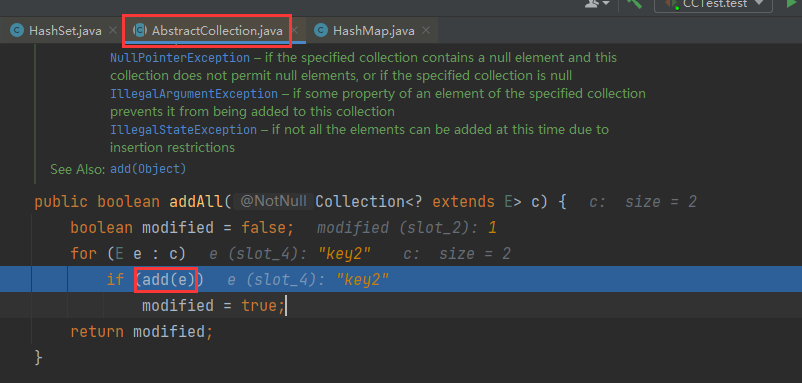Viewport: 802px width, 383px height.
Task: Close the HashMap.java tab
Action: pyautogui.click(x=426, y=30)
